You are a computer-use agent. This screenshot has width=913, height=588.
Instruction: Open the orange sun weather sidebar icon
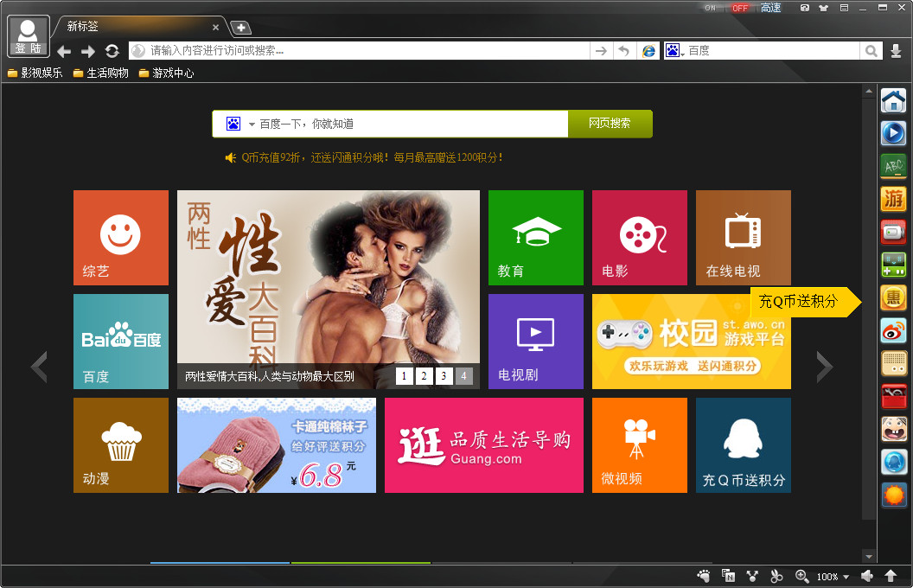893,495
